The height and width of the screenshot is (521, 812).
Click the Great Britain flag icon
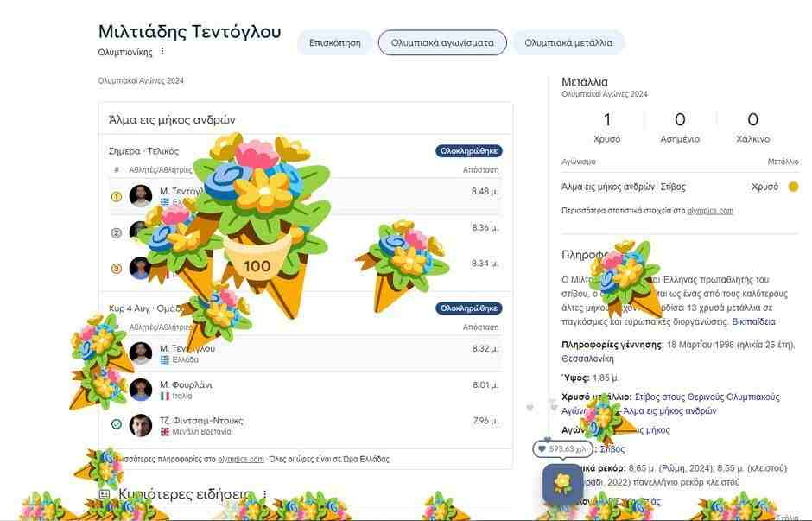coord(165,432)
